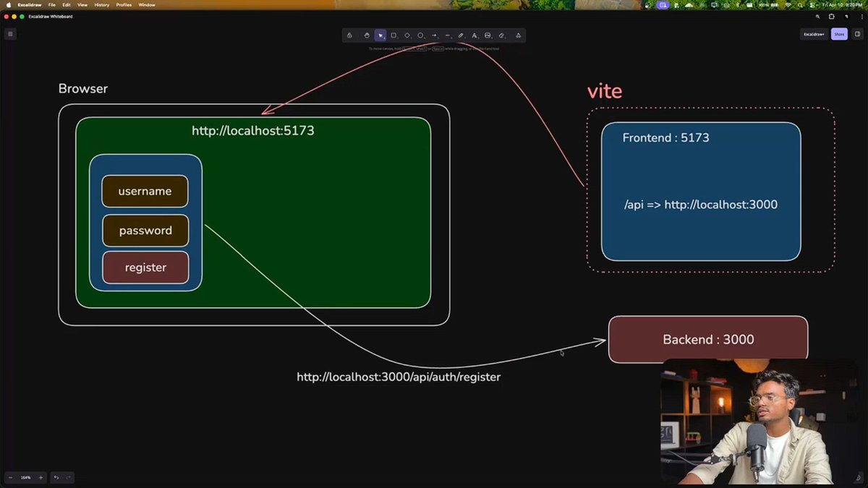Select the username box
The height and width of the screenshot is (488, 868).
pyautogui.click(x=145, y=191)
